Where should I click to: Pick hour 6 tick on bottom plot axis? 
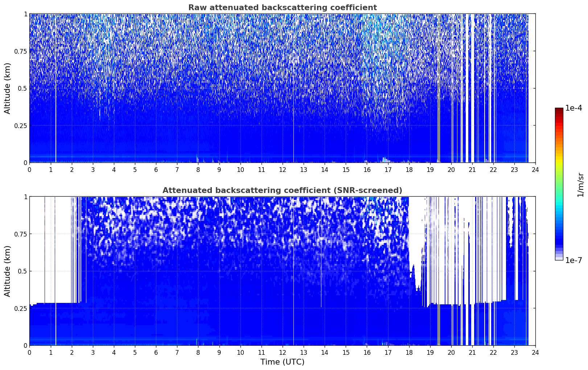click(156, 352)
